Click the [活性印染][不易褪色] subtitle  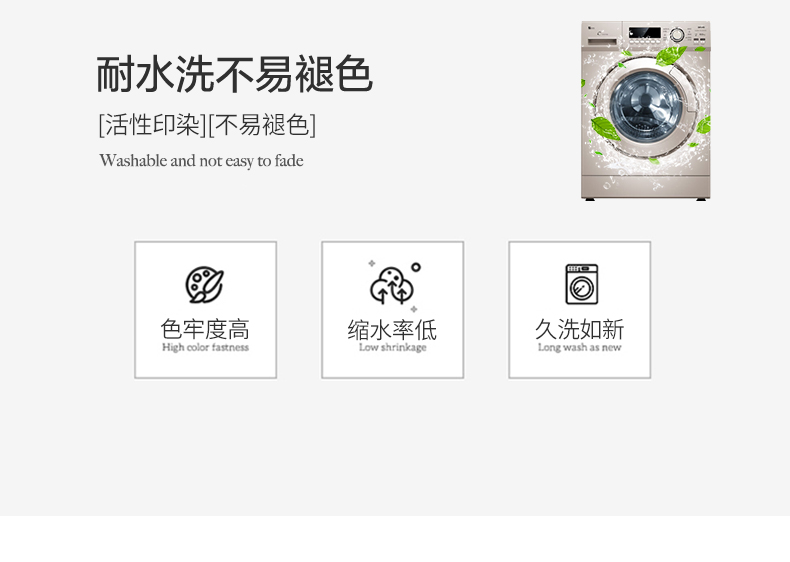click(x=207, y=124)
